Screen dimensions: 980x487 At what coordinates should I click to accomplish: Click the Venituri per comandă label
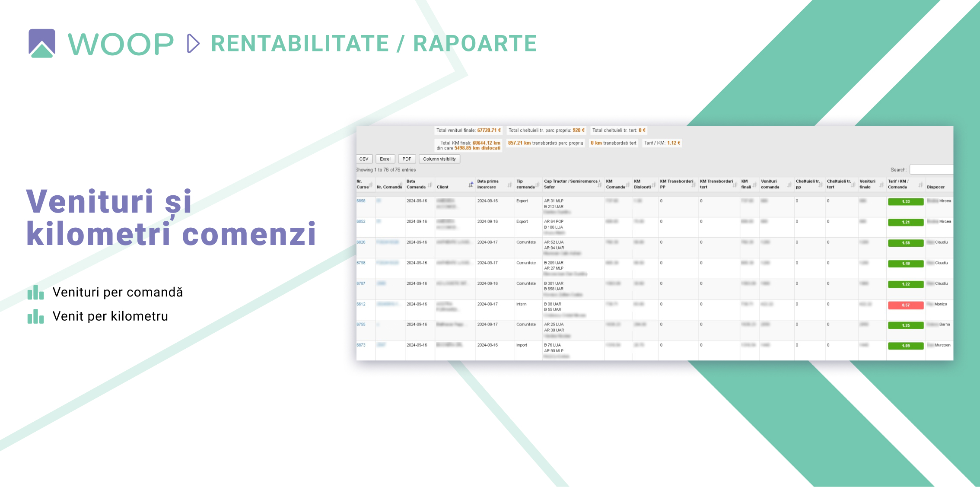coord(118,293)
